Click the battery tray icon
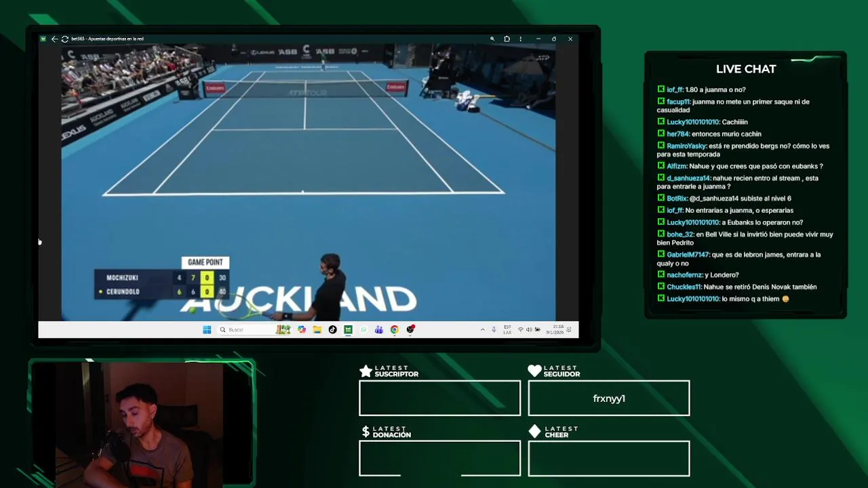 click(x=537, y=329)
